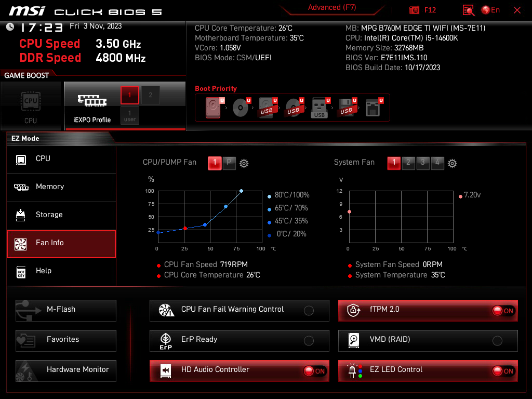Click the clock icon beside the time

tap(10, 27)
